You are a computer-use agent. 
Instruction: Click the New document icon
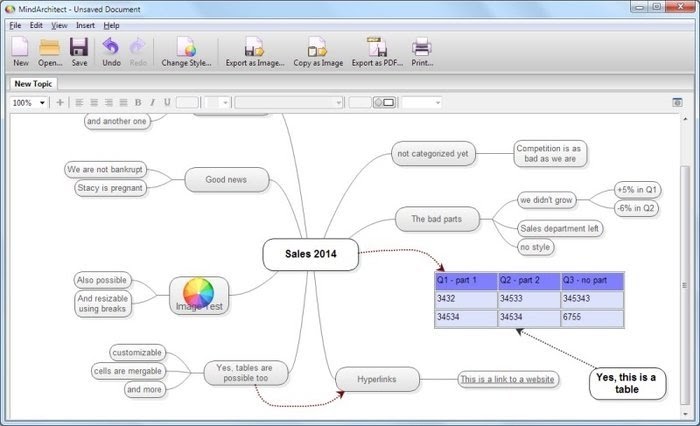[20, 51]
